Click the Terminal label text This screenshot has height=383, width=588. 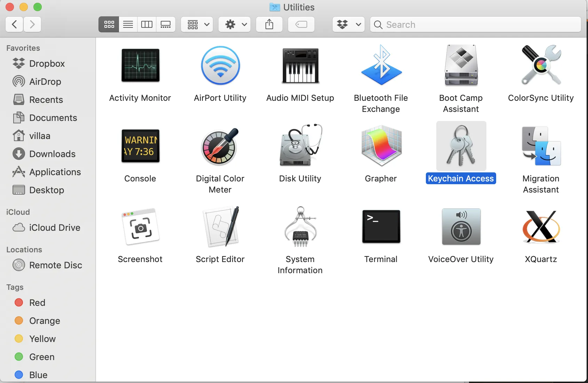(x=381, y=259)
